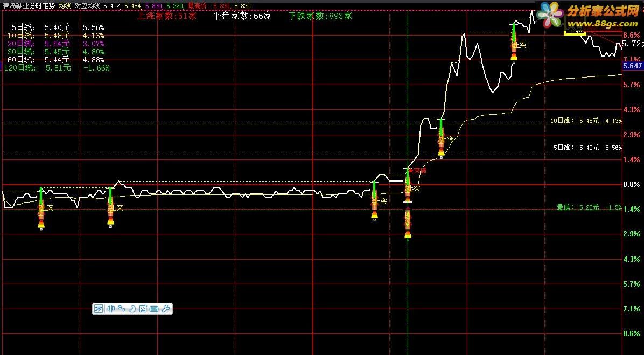
Task: Click the blue 5.647 price box
Action: pyautogui.click(x=633, y=66)
